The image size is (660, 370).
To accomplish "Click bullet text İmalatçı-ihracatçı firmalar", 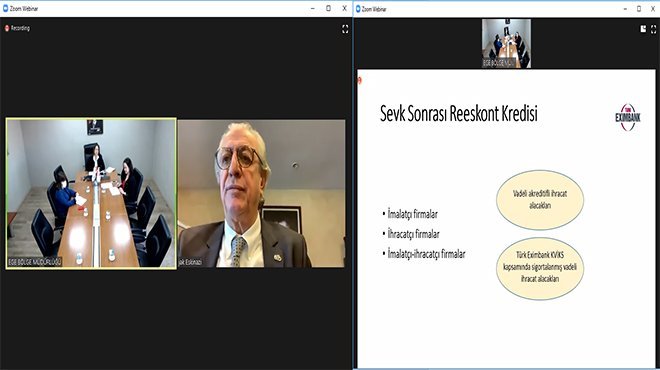I will [426, 254].
